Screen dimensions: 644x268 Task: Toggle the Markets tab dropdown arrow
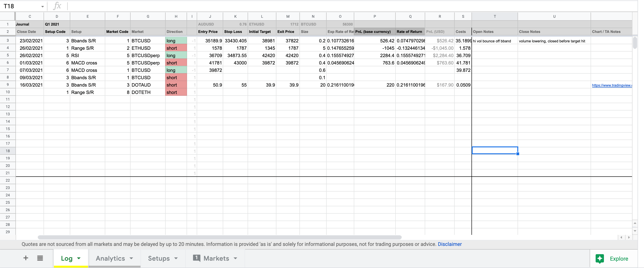pos(236,259)
